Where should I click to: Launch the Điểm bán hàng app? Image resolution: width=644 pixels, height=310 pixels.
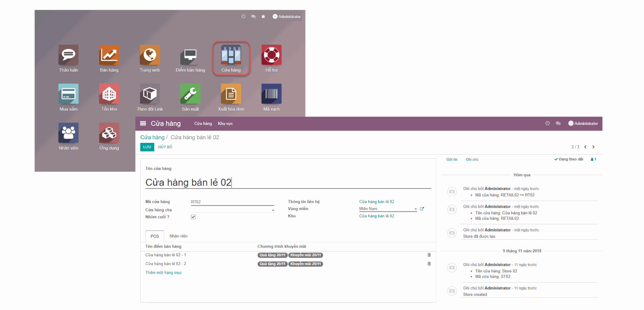pos(190,55)
